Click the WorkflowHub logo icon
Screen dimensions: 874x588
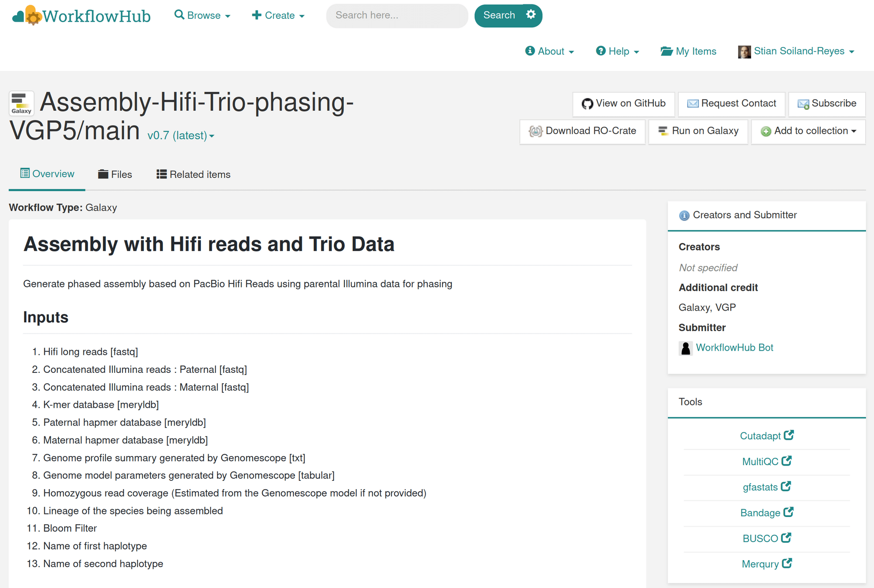pyautogui.click(x=27, y=16)
